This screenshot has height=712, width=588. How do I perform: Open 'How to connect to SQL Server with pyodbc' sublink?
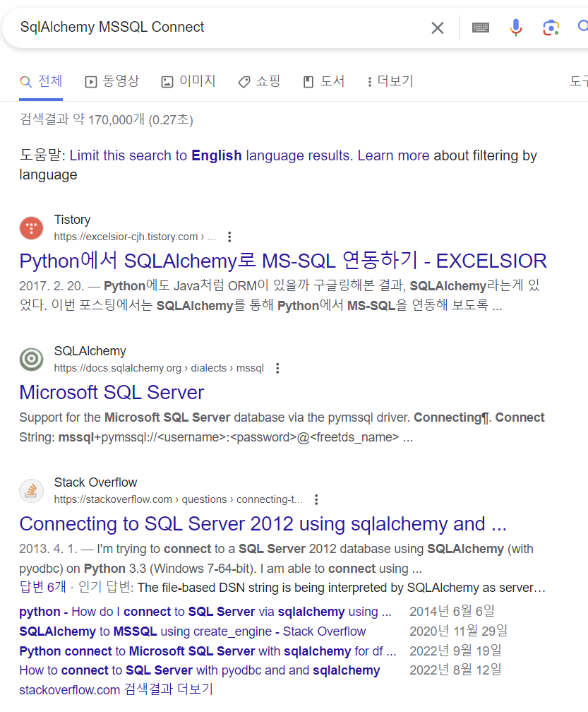coord(200,670)
